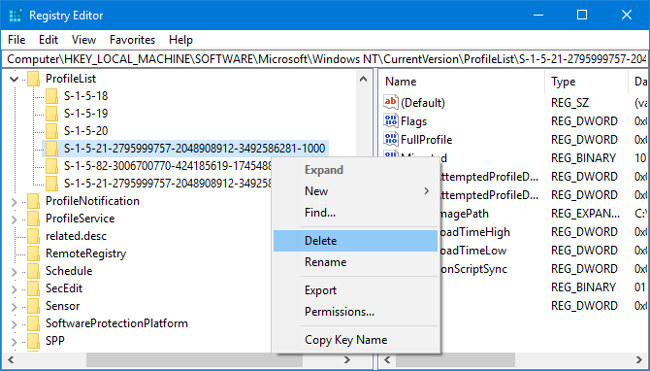Screen dimensions: 650x371
Task: Select the FullProfile value name
Action: pos(426,140)
